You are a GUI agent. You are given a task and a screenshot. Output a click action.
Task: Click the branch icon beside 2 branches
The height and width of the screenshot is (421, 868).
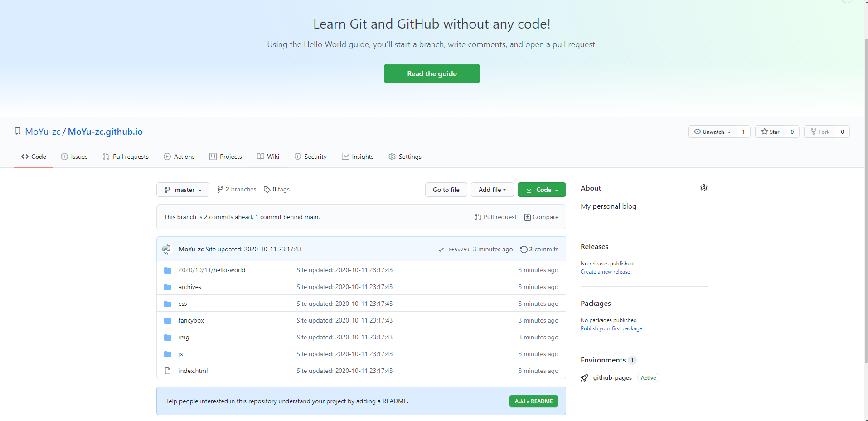[x=220, y=190]
